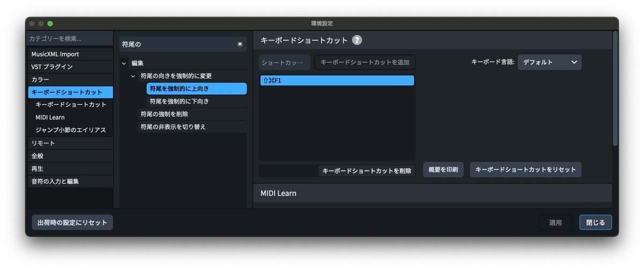
Task: Collapse the 符尾の向きを強制的に変更 group
Action: (133, 76)
